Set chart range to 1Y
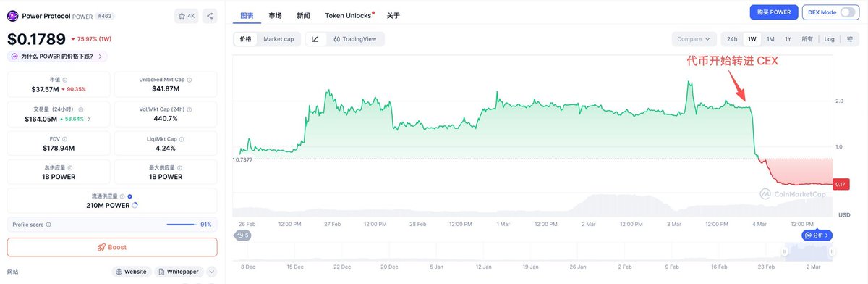This screenshot has width=868, height=284. coord(788,39)
